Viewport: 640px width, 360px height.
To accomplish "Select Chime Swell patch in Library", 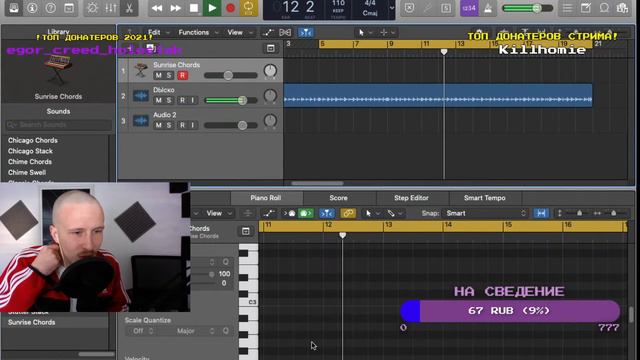I will point(27,172).
